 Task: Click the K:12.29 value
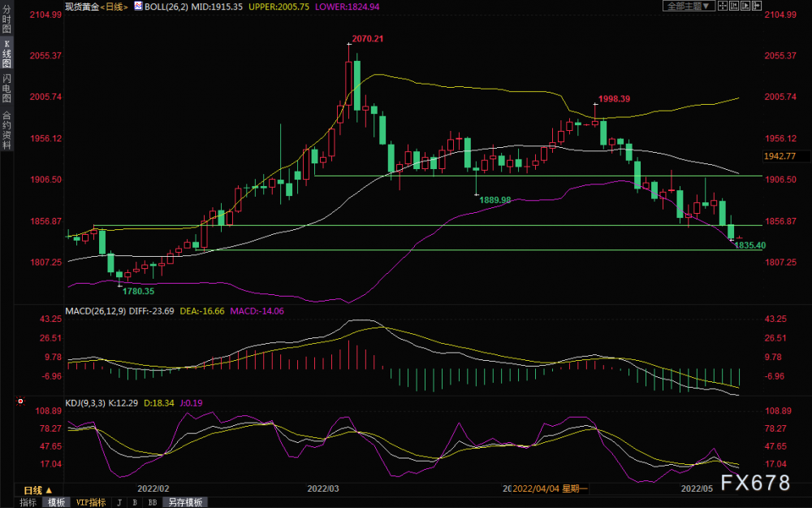pyautogui.click(x=123, y=403)
